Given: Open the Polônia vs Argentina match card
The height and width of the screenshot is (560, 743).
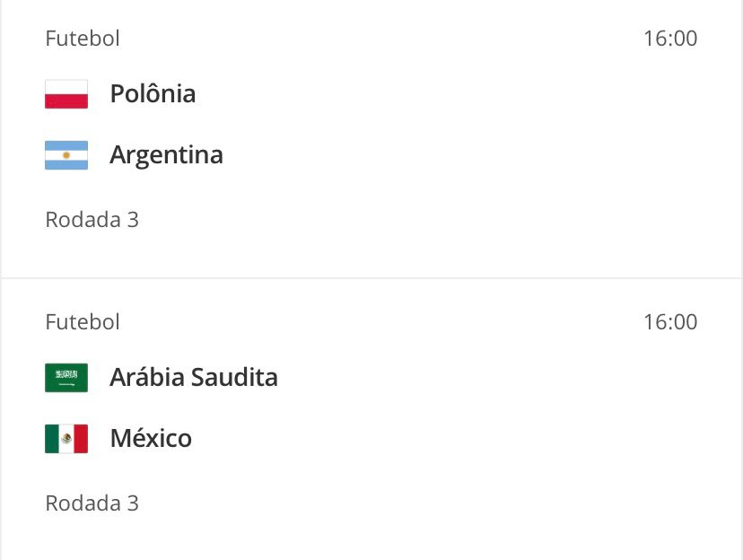Looking at the screenshot, I should tap(371, 137).
